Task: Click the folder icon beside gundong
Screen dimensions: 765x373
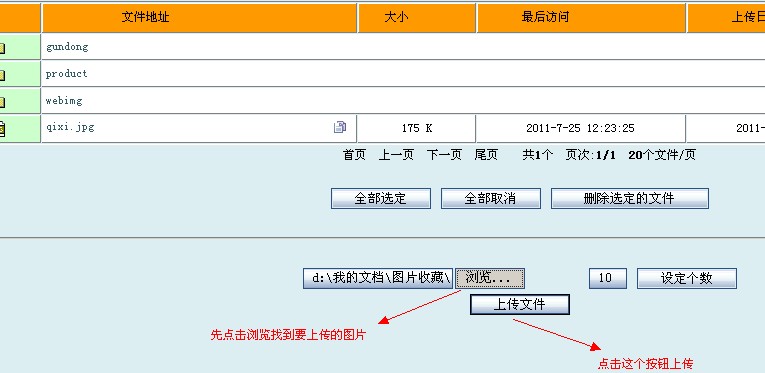Action: (2, 48)
